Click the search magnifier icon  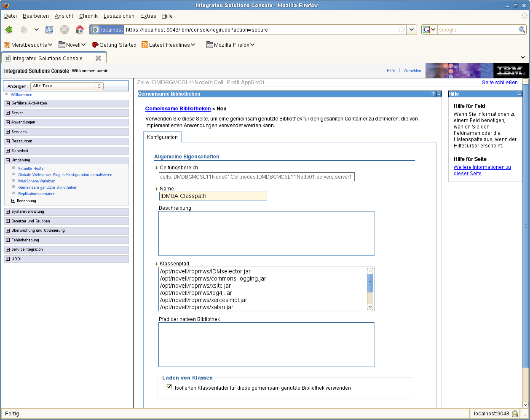coord(522,29)
